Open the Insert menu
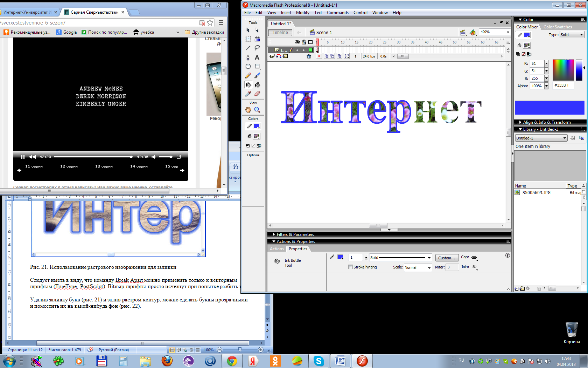 click(x=286, y=13)
